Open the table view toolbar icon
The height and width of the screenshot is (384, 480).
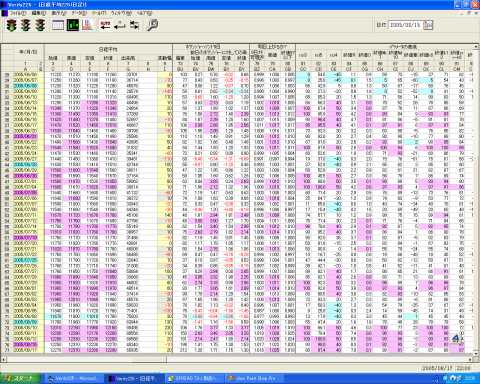pos(58,25)
